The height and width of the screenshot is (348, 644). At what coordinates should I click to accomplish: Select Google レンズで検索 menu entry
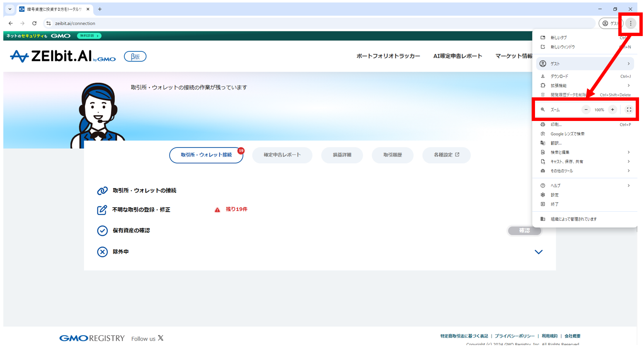585,134
